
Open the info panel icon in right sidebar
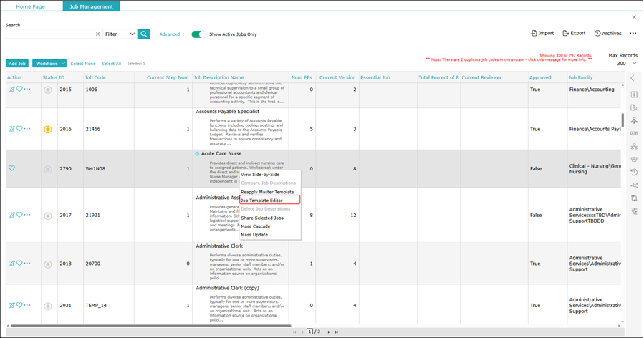coord(634,95)
